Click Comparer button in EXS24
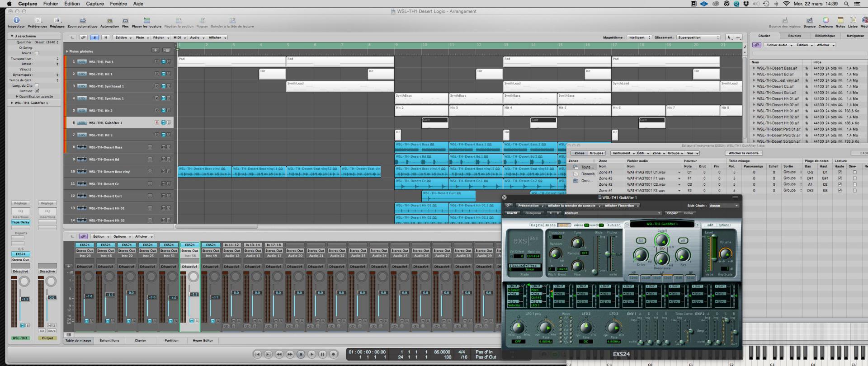 point(533,213)
